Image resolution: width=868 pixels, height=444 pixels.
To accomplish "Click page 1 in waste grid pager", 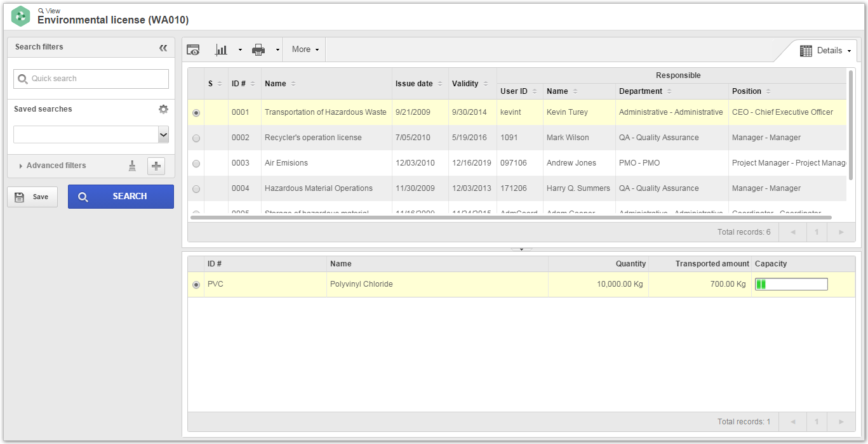I will pos(817,422).
